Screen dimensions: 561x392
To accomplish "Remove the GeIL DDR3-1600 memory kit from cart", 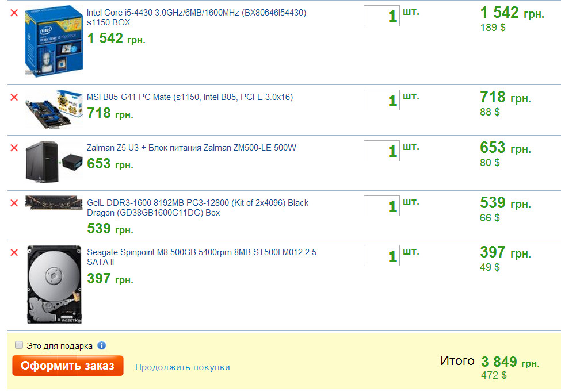I will tap(14, 203).
